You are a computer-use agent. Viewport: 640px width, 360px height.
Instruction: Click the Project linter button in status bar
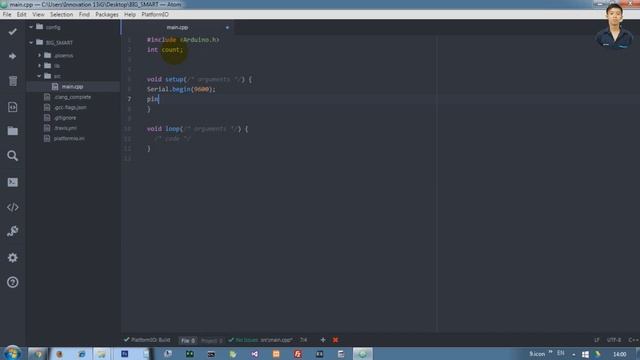click(211, 340)
